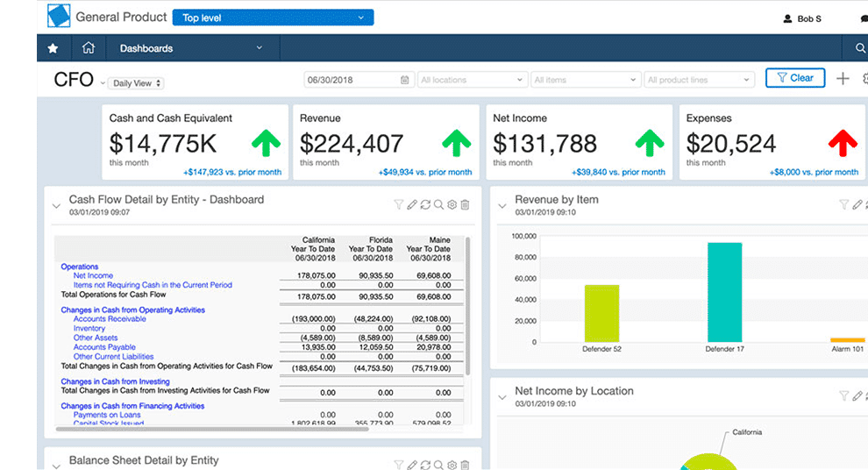Screen dimensions: 868x470
Task: Open settings gear on Cash Flow Detail panel
Action: click(x=452, y=205)
